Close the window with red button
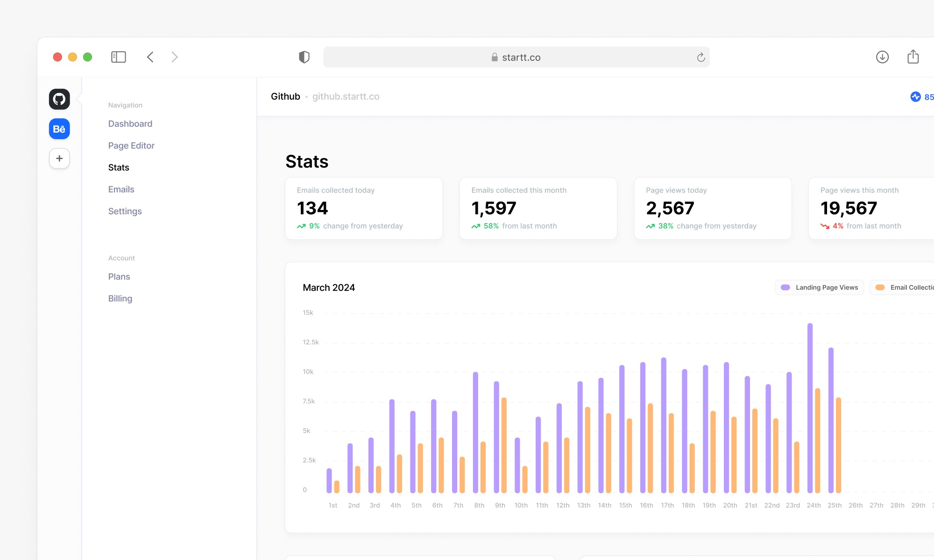934x560 pixels. tap(57, 57)
